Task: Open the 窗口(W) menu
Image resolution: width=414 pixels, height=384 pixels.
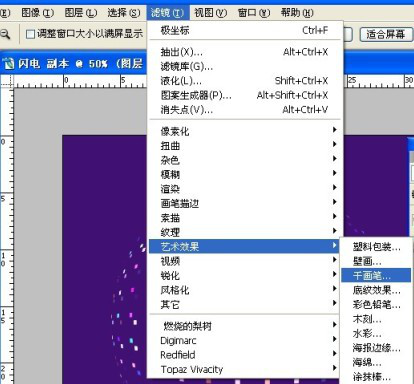Action: 254,13
